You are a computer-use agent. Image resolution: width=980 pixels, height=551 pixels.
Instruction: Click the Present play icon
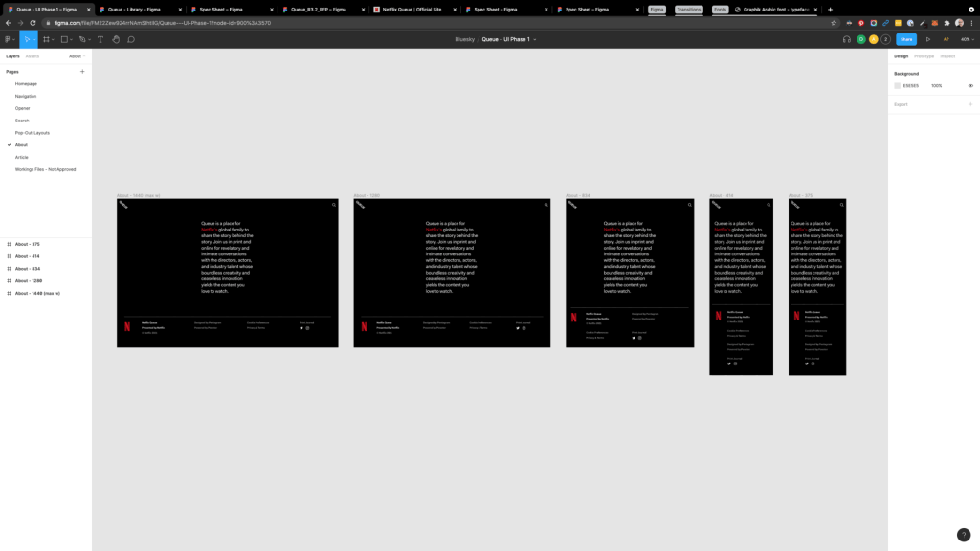point(927,39)
